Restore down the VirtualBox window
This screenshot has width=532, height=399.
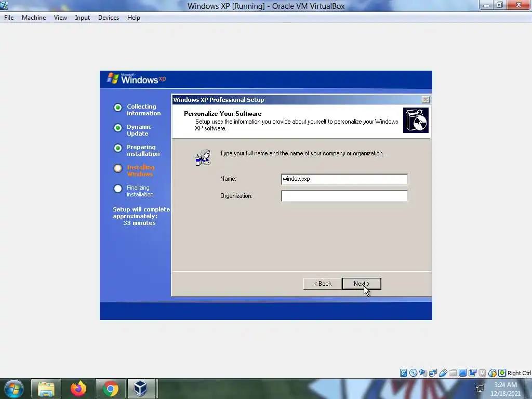[499, 5]
